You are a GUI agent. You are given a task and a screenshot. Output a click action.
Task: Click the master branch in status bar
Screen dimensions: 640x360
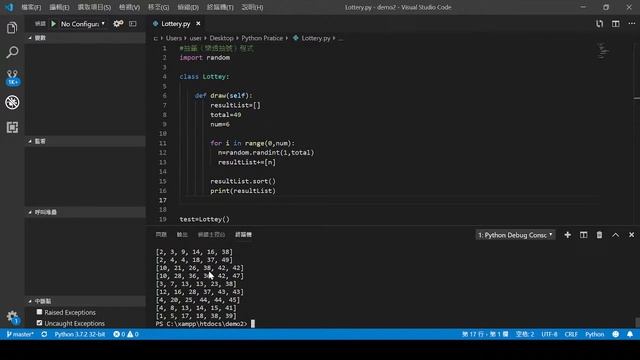click(20, 334)
